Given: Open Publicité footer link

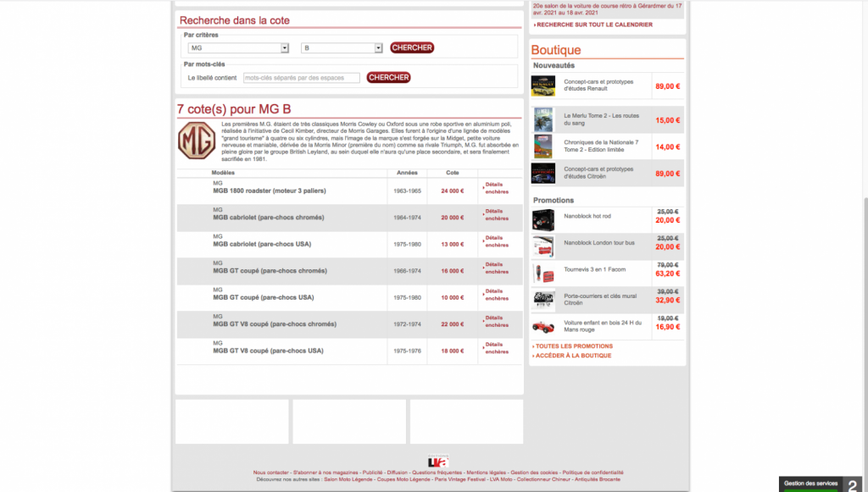Looking at the screenshot, I should [x=373, y=473].
